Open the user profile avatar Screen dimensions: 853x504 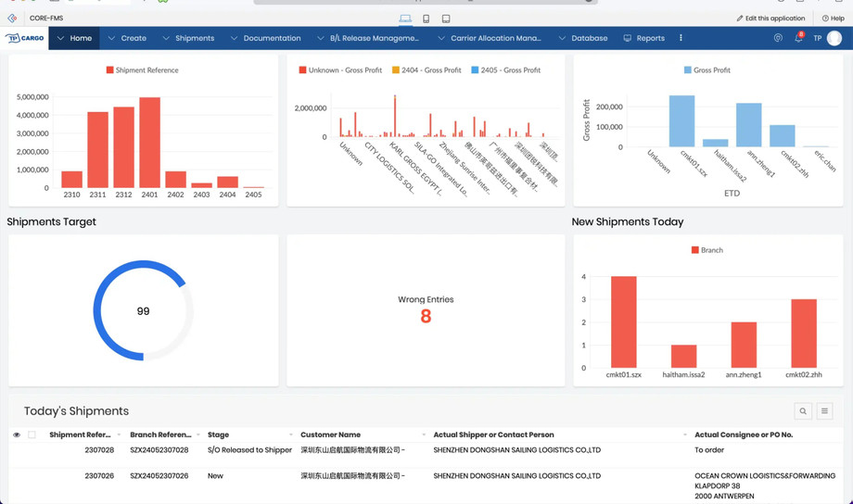[x=834, y=39]
